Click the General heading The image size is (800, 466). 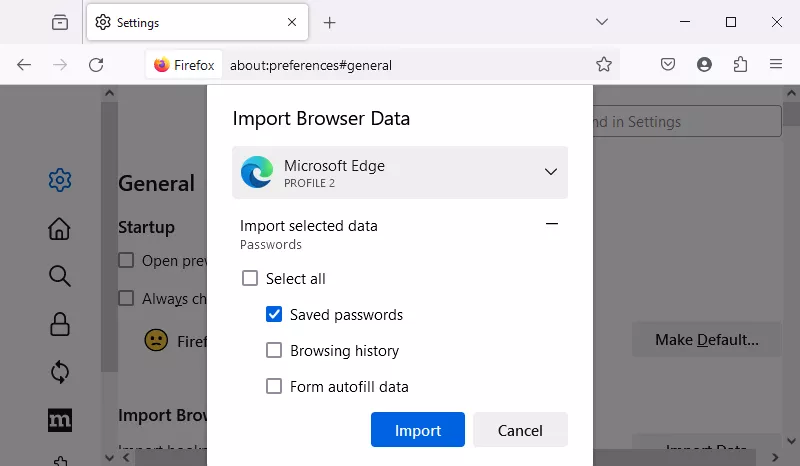pyautogui.click(x=156, y=183)
